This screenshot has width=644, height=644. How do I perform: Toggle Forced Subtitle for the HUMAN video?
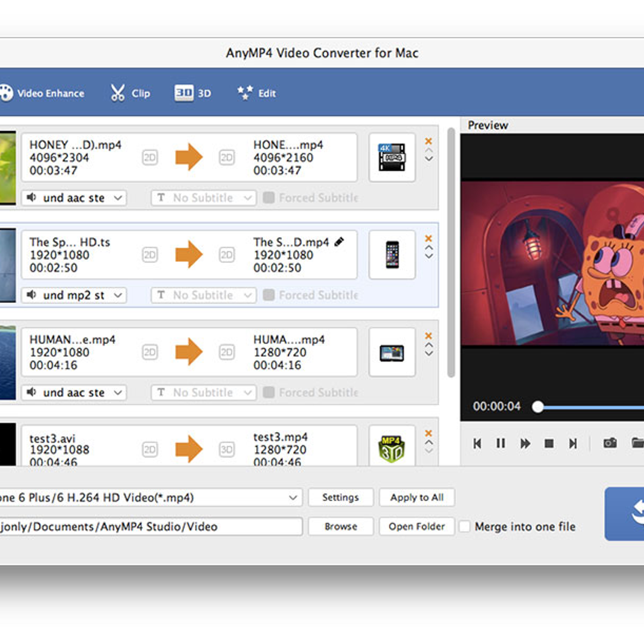click(269, 392)
